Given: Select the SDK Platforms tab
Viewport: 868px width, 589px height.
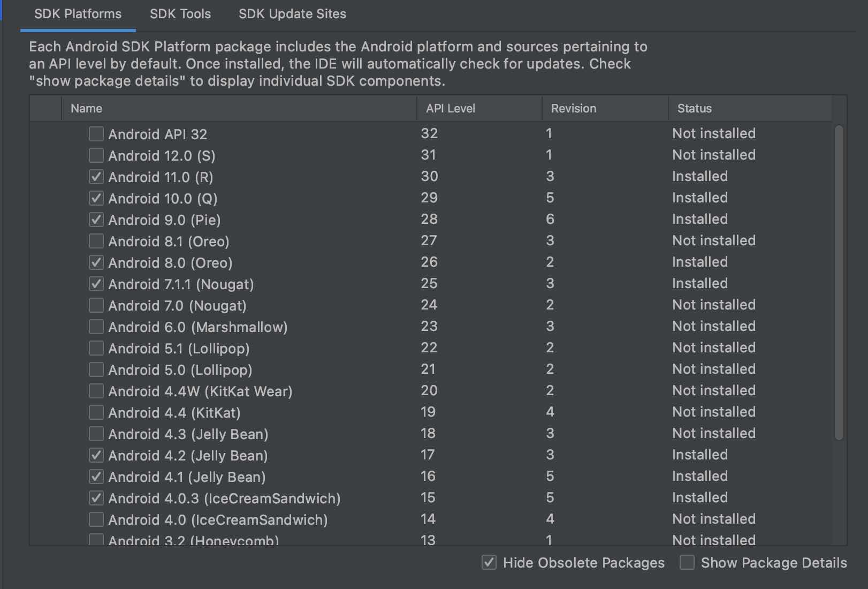Looking at the screenshot, I should click(x=78, y=14).
